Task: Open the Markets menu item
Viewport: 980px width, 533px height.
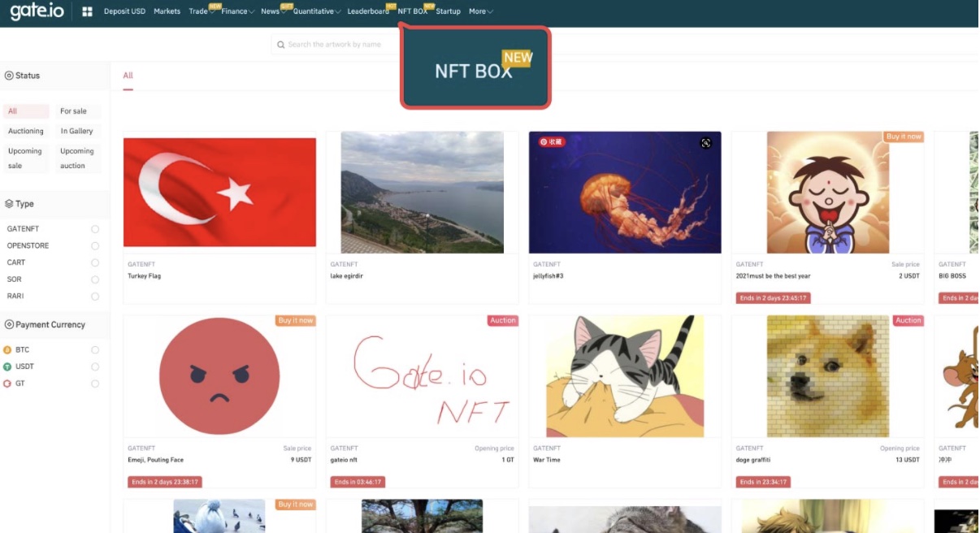Action: click(x=167, y=11)
